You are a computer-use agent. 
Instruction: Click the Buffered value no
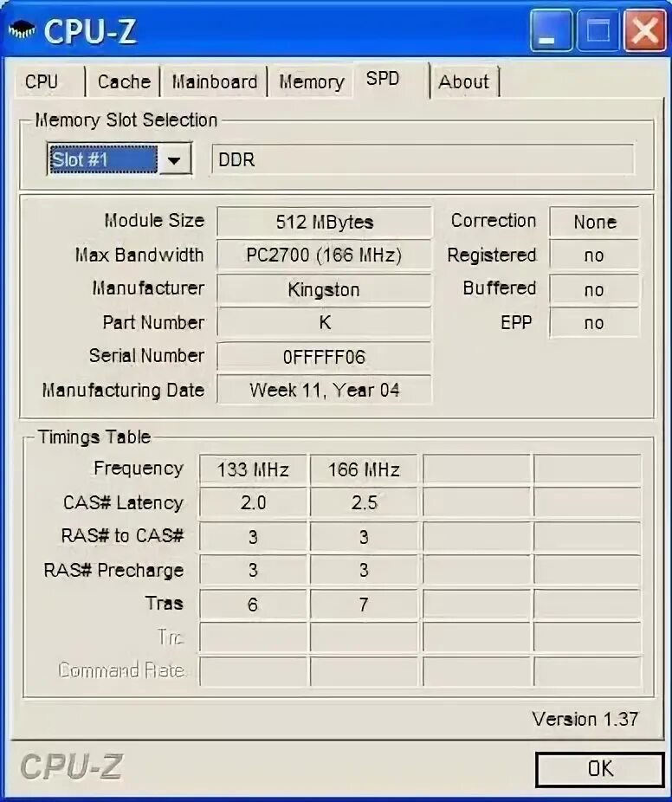click(x=594, y=289)
